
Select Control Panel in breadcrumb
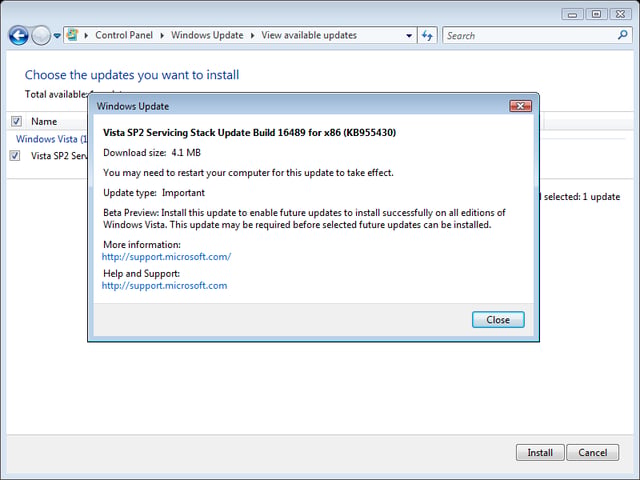(124, 35)
